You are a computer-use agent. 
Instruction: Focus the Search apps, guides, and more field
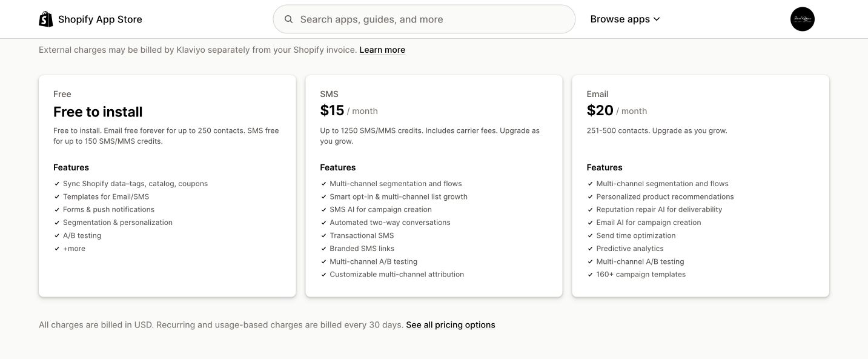tap(424, 19)
